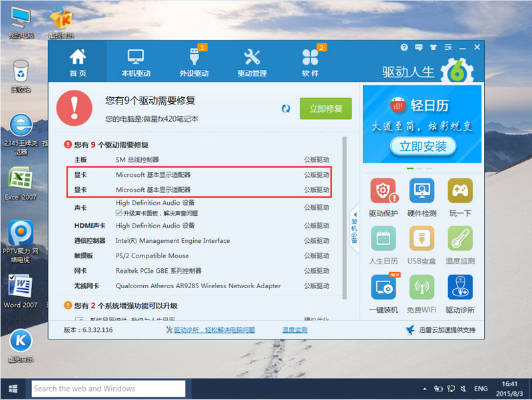Viewport: 532px width, 400px height.
Task: Click the 迅雷云加速提供支持 label
Action: click(447, 329)
